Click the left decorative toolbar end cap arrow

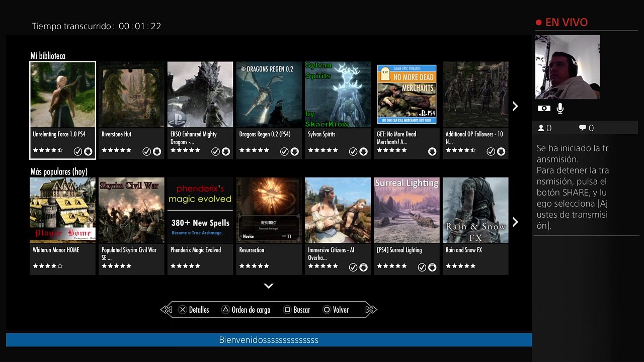point(167,310)
